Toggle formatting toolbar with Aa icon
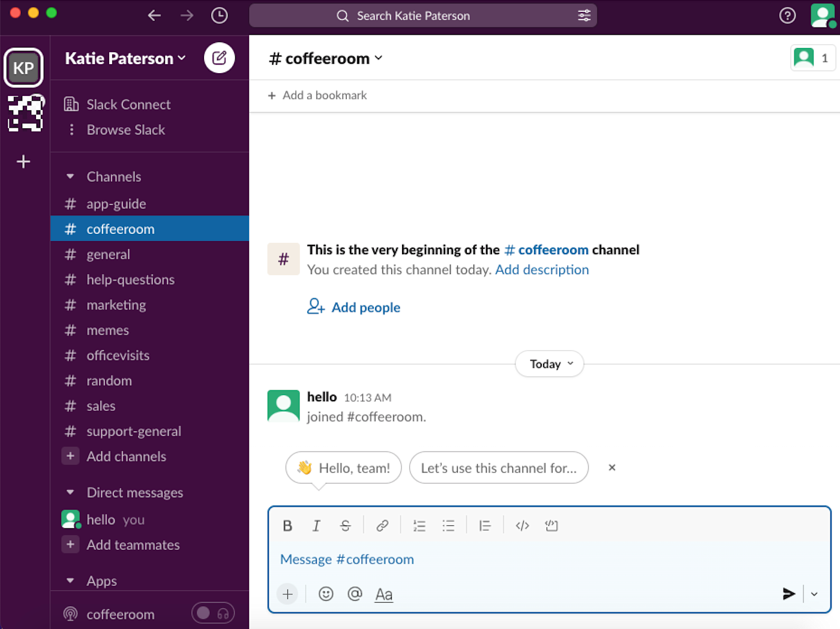 click(x=383, y=594)
